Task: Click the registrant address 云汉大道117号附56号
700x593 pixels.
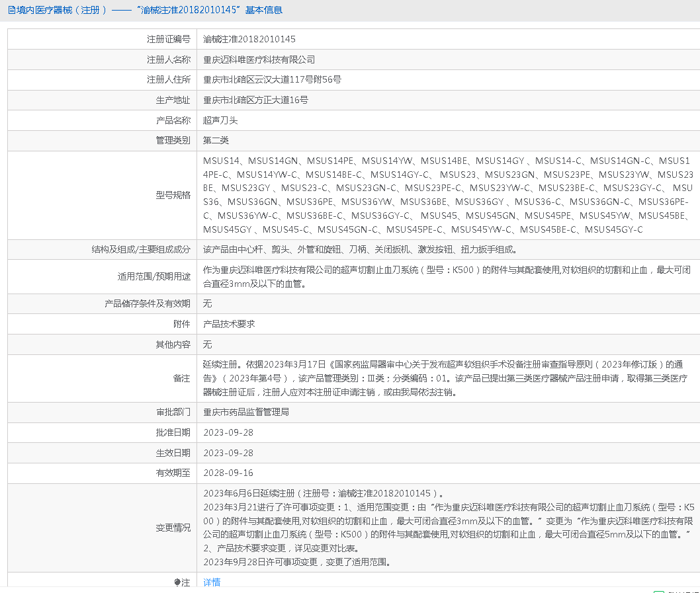Action: [x=272, y=80]
